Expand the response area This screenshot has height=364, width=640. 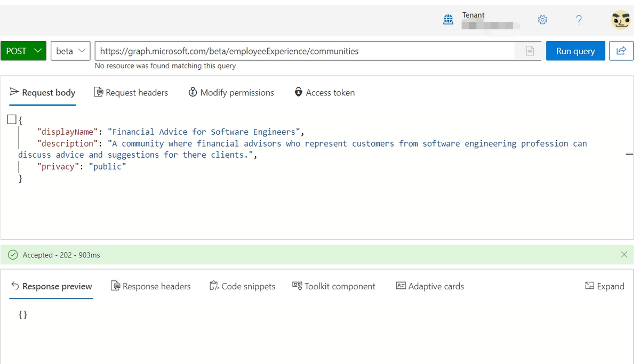click(x=605, y=286)
